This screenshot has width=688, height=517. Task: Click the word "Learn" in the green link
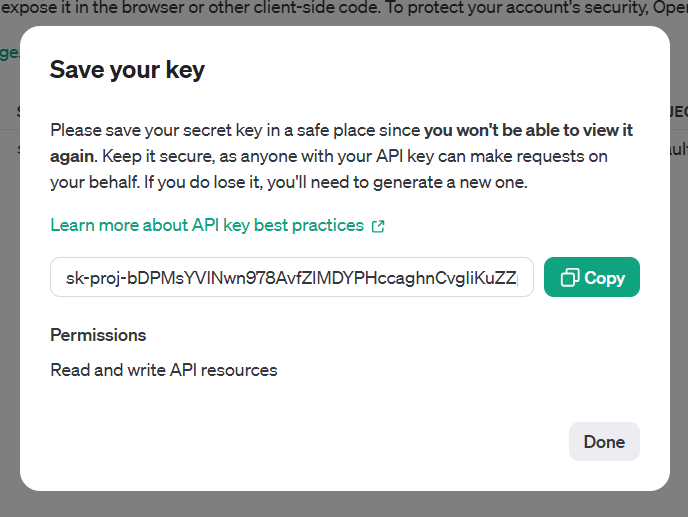point(72,225)
